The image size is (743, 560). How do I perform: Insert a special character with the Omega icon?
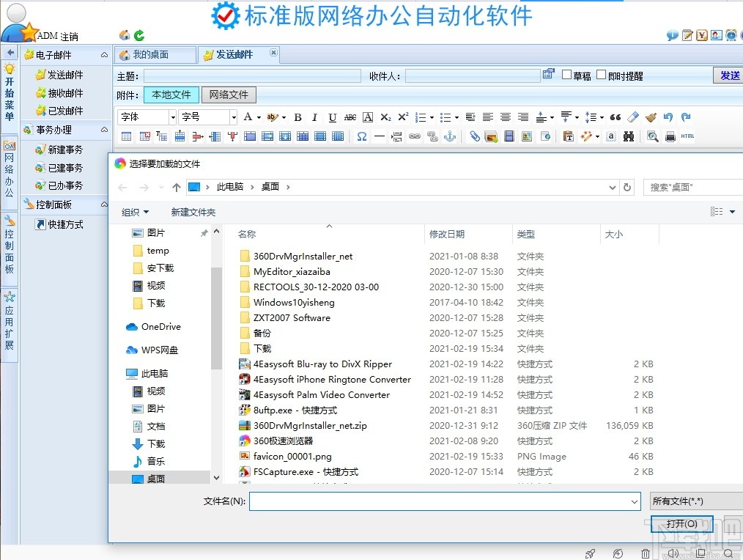click(363, 136)
